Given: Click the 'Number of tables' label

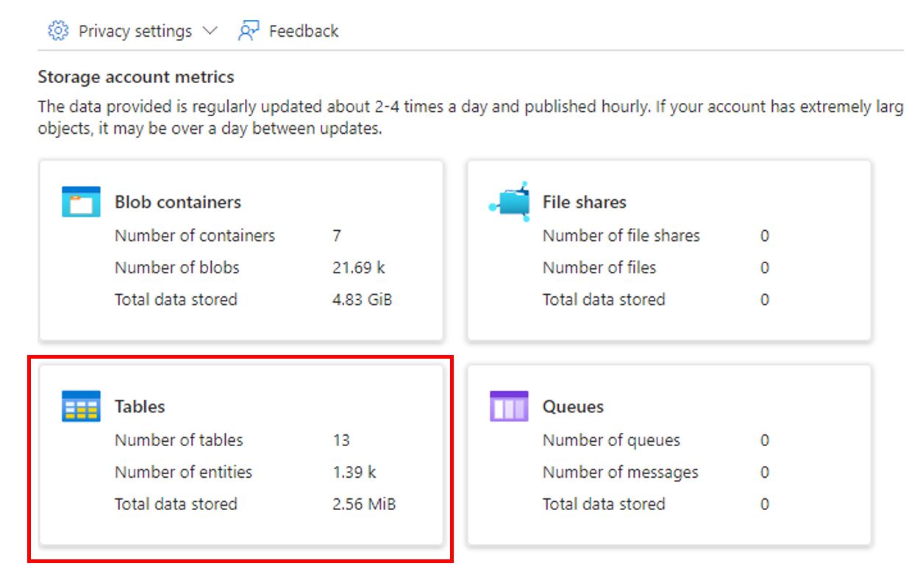Looking at the screenshot, I should point(179,440).
